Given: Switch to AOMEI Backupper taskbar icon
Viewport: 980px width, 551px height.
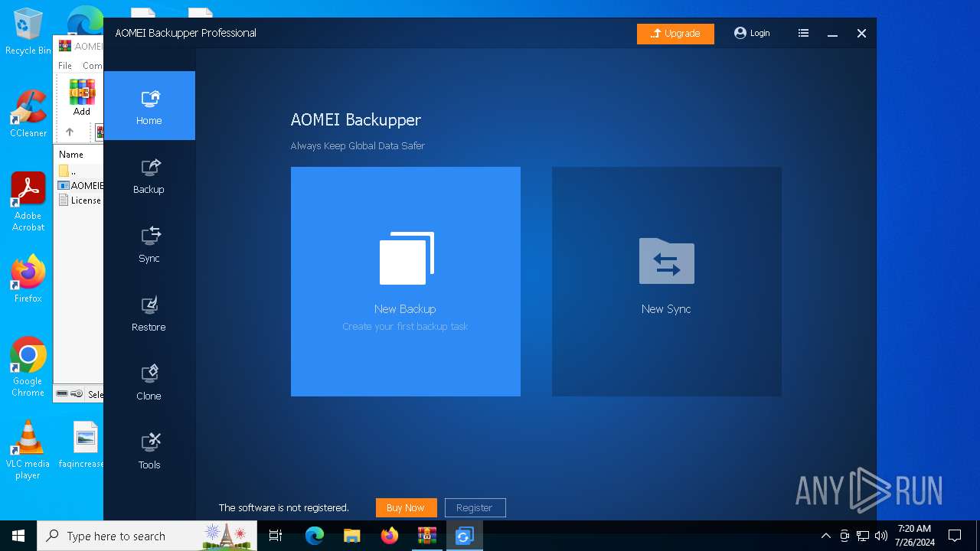Looking at the screenshot, I should 464,536.
